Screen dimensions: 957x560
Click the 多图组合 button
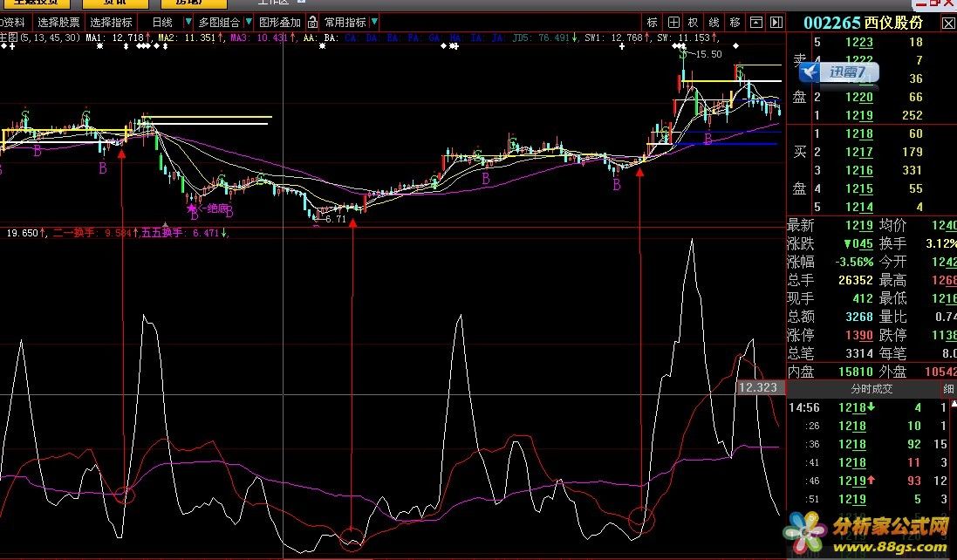219,23
